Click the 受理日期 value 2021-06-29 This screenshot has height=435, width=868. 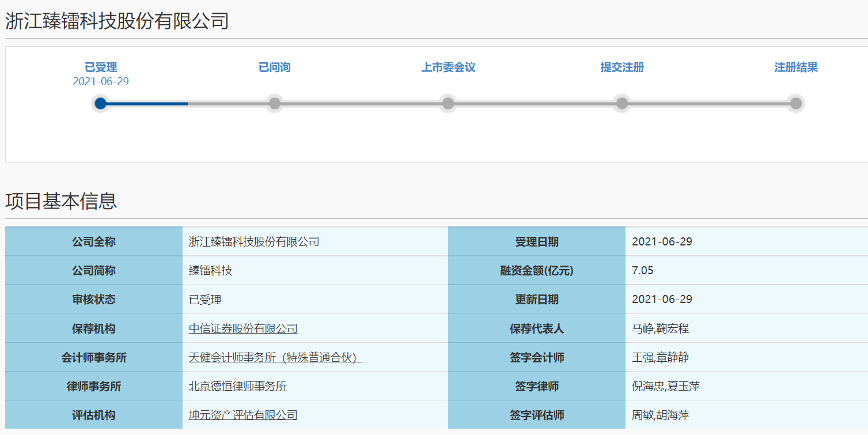click(662, 242)
